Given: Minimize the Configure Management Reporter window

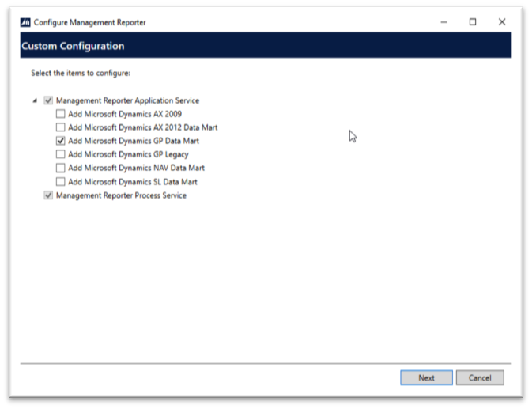Looking at the screenshot, I should pos(443,22).
